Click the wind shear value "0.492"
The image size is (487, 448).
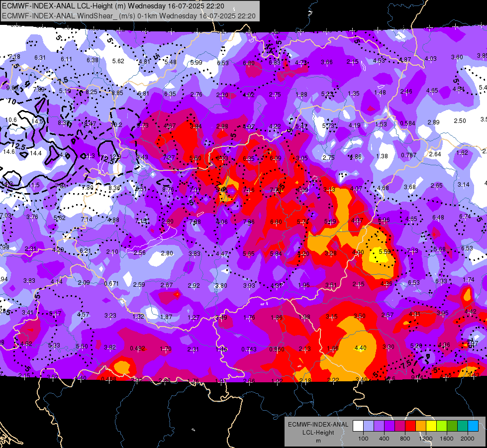(x=138, y=348)
